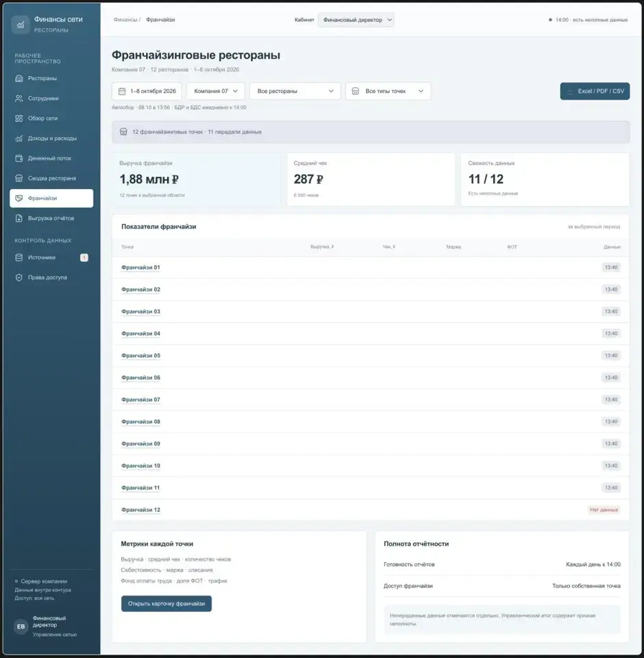Click the EB user avatar
This screenshot has width=644, height=658.
click(x=21, y=626)
